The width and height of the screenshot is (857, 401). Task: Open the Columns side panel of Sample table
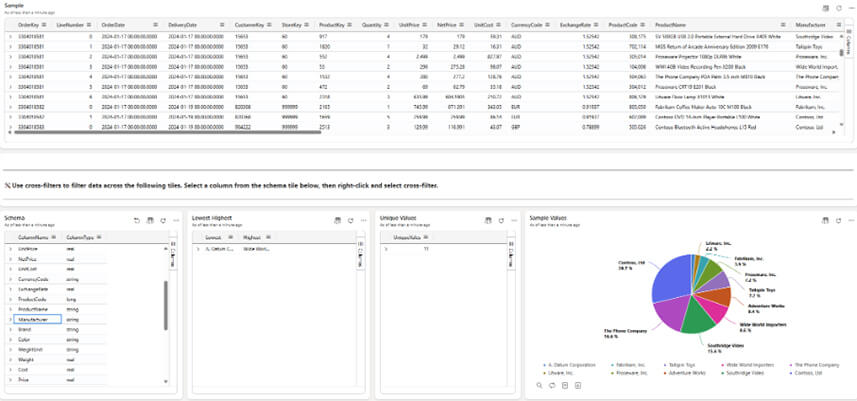(848, 43)
